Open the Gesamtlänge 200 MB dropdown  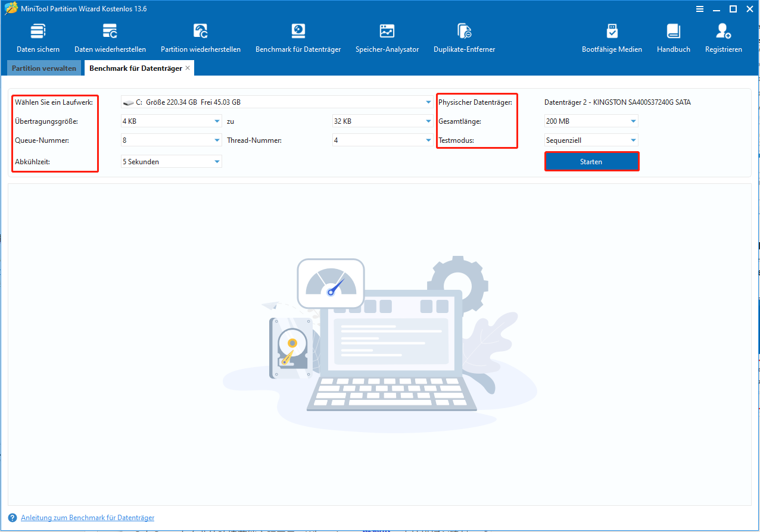point(591,121)
